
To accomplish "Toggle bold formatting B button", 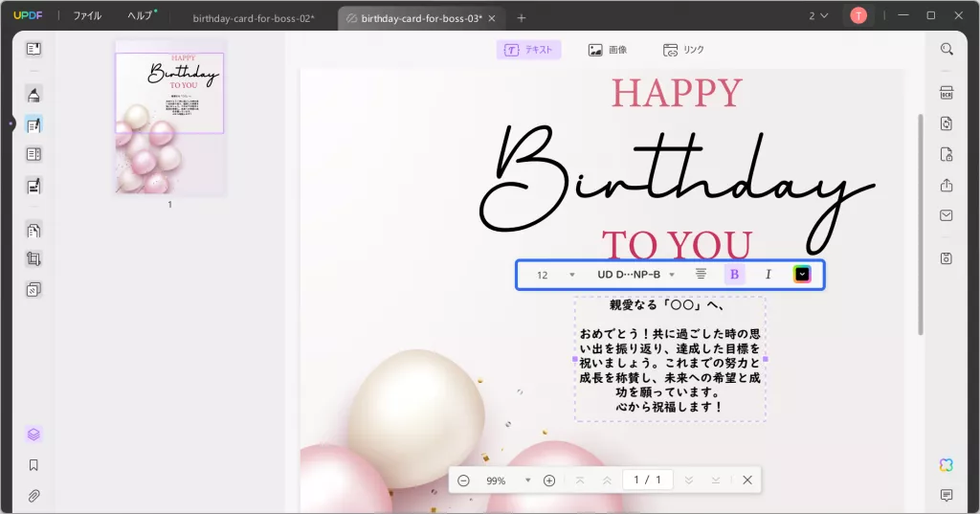I will coord(734,275).
